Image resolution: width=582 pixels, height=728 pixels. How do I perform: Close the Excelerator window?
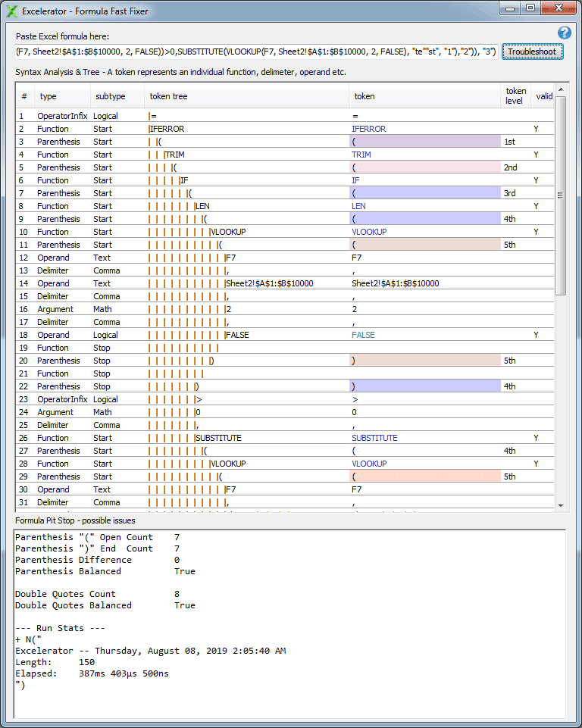click(x=559, y=8)
